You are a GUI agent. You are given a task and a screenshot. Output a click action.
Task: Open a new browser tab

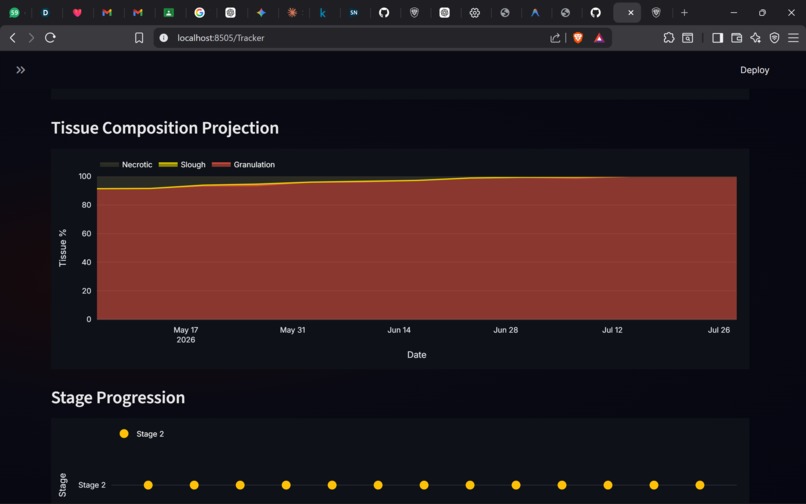pyautogui.click(x=684, y=13)
